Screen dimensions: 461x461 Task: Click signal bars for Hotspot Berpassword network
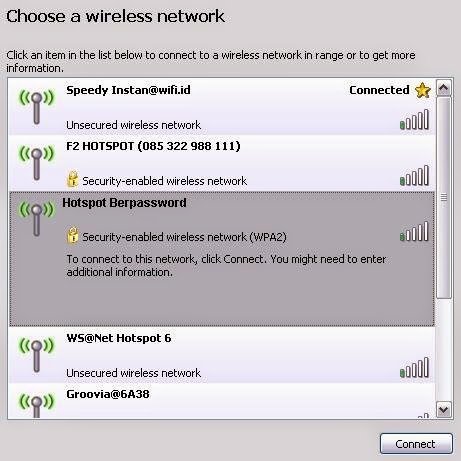pyautogui.click(x=414, y=231)
